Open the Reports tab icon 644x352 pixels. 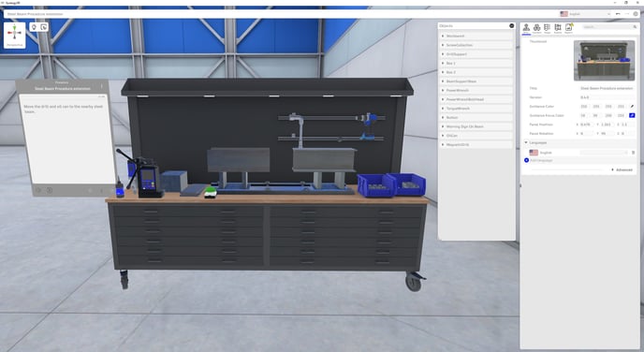(568, 28)
